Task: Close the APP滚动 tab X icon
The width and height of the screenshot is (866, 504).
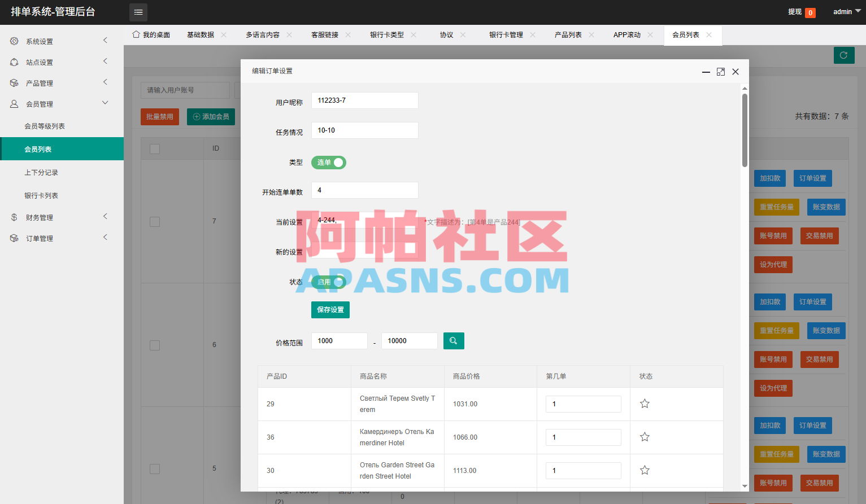Action: tap(650, 34)
